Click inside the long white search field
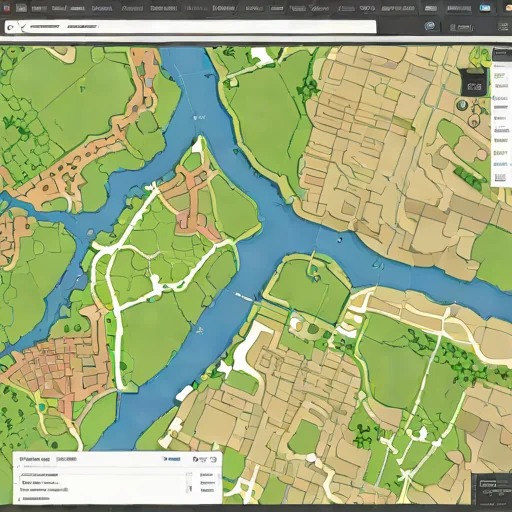Viewport: 512px width, 512px height. tap(190, 27)
